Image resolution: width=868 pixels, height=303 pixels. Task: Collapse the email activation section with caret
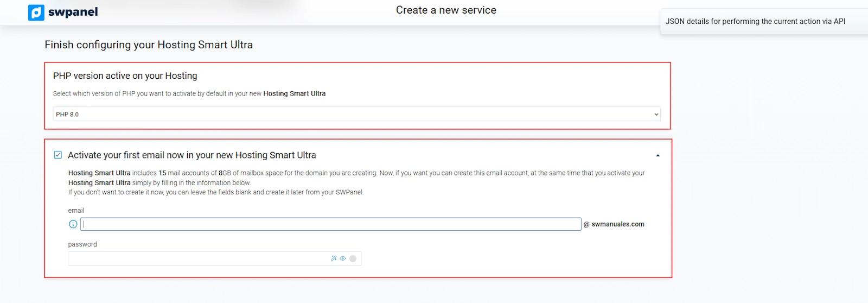[658, 156]
